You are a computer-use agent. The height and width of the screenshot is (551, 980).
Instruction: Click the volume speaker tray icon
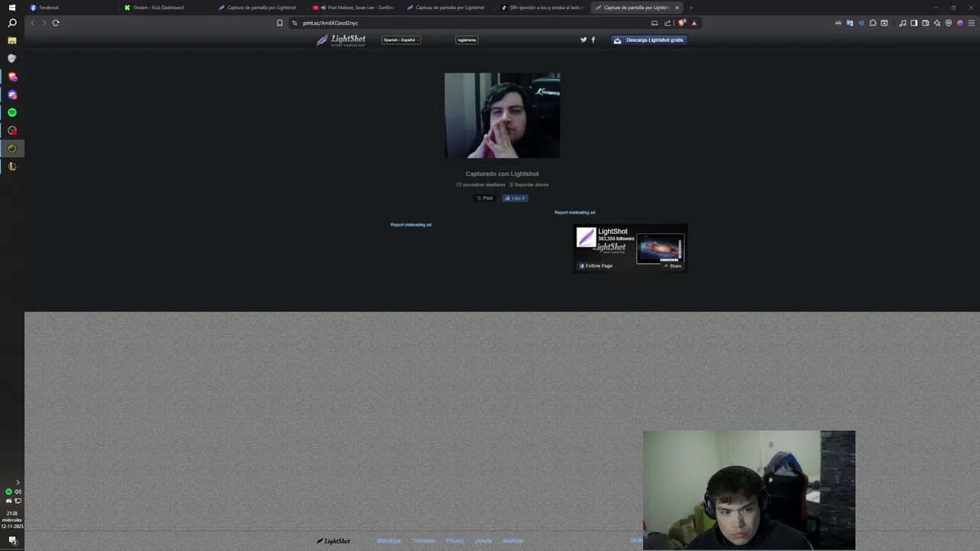coord(18,492)
